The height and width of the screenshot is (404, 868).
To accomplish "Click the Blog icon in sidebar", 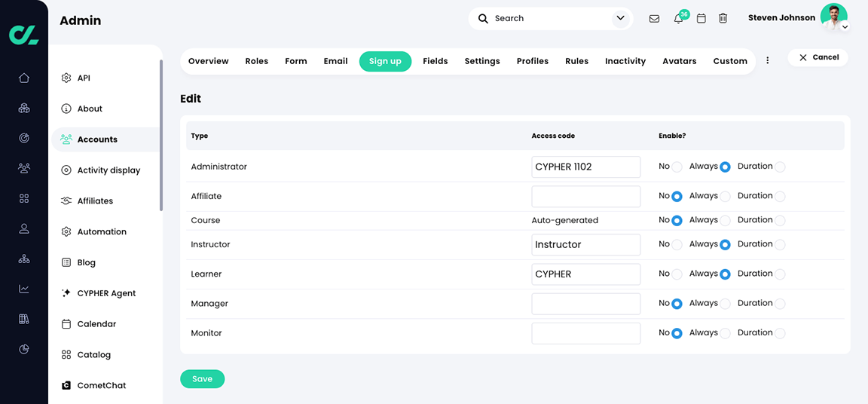I will pyautogui.click(x=66, y=262).
